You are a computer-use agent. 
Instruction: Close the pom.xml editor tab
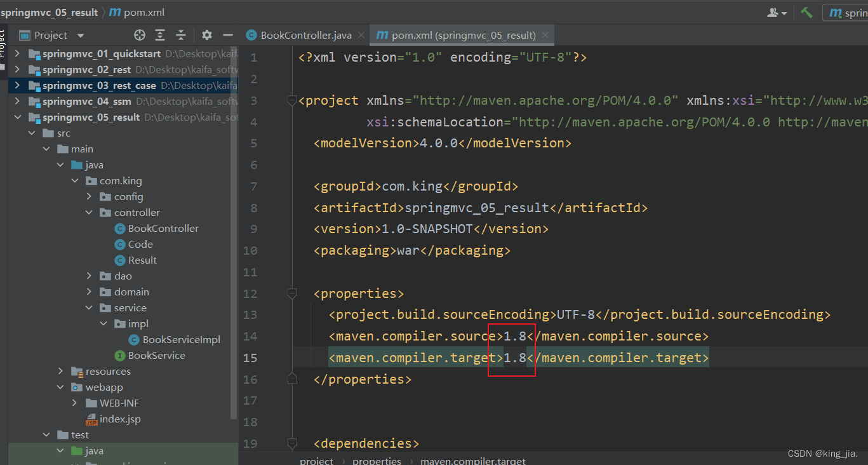[x=545, y=35]
